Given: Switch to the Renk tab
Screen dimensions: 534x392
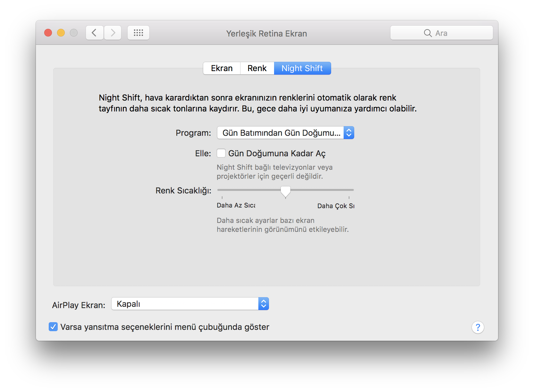Looking at the screenshot, I should 257,68.
